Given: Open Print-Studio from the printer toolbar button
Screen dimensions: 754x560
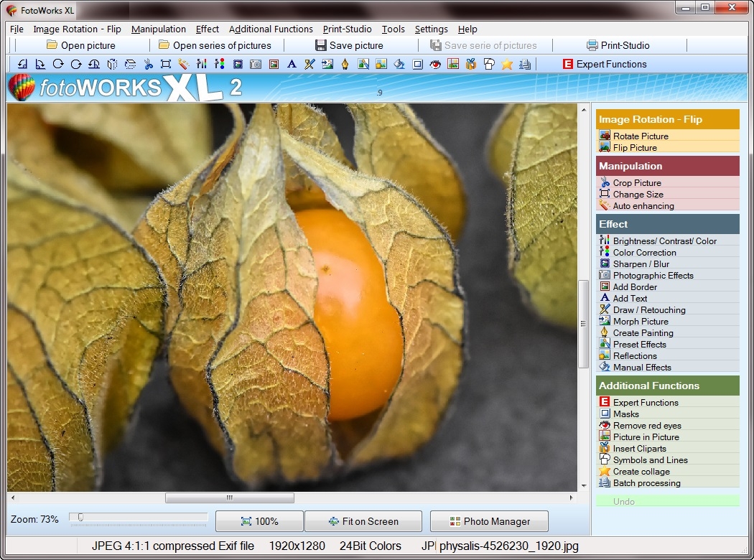Looking at the screenshot, I should click(x=618, y=45).
